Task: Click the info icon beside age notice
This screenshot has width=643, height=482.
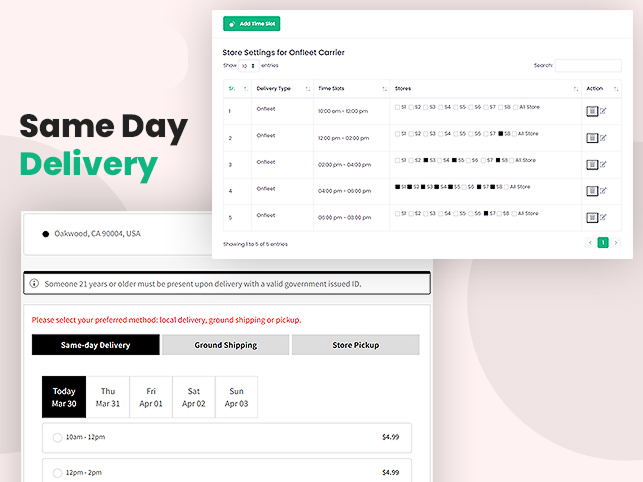Action: 34,283
